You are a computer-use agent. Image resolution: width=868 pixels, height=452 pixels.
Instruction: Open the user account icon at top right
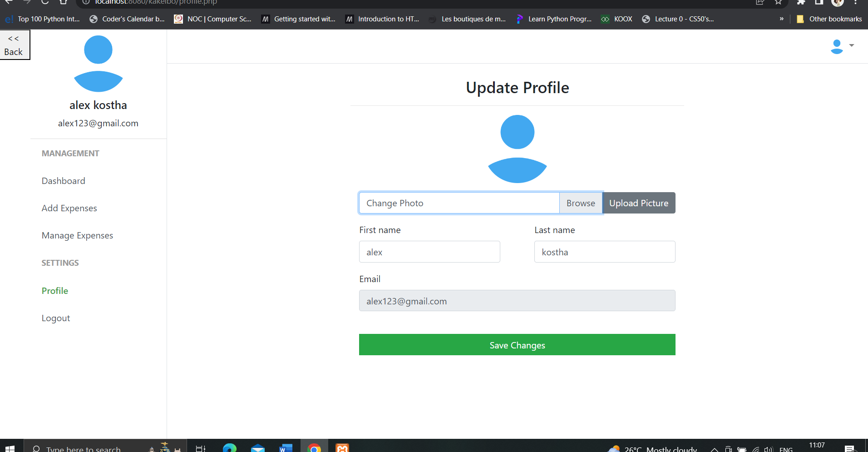point(837,46)
